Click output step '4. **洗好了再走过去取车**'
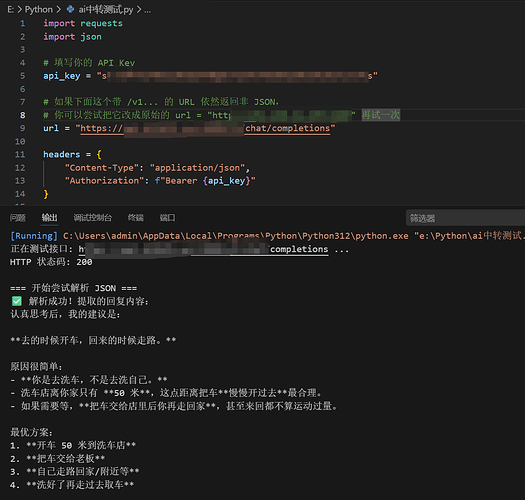This screenshot has height=500, width=525. (x=72, y=485)
